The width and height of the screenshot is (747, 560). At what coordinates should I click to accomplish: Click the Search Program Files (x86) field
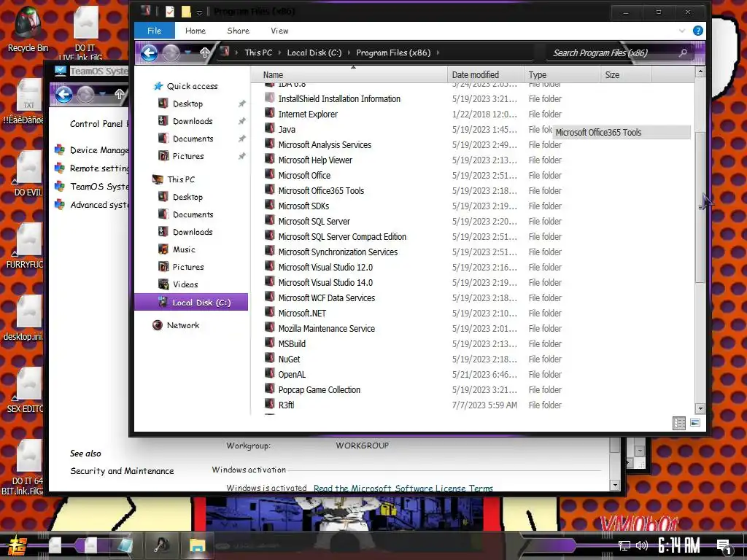[x=619, y=52]
